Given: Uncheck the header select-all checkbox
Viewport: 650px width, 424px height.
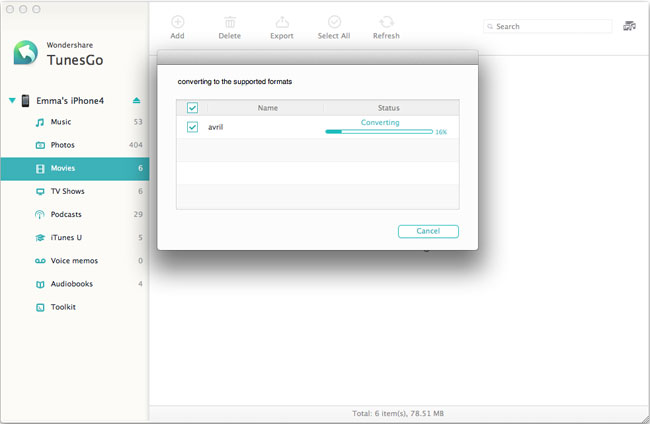Looking at the screenshot, I should [x=192, y=108].
